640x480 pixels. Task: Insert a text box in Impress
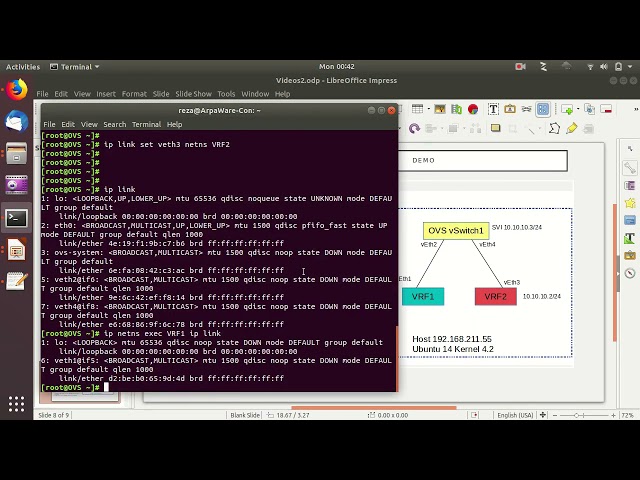click(x=493, y=109)
